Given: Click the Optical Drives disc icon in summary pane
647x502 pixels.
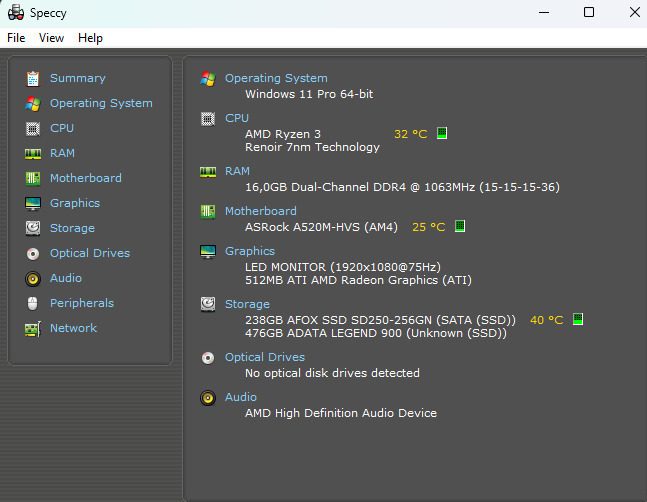Looking at the screenshot, I should coord(208,358).
